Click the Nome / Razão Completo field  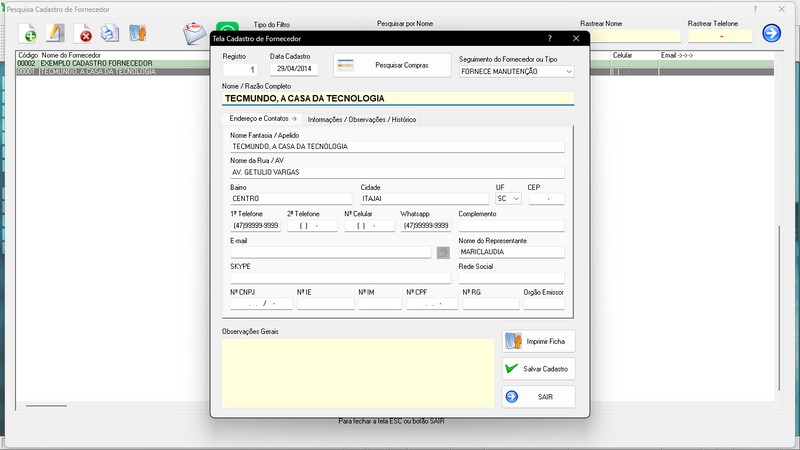click(398, 98)
